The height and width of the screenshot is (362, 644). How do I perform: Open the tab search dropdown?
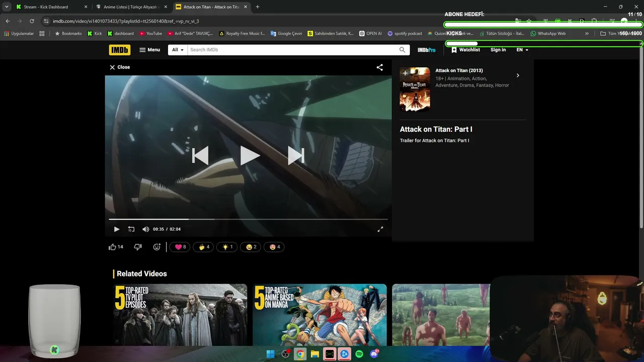[7, 7]
